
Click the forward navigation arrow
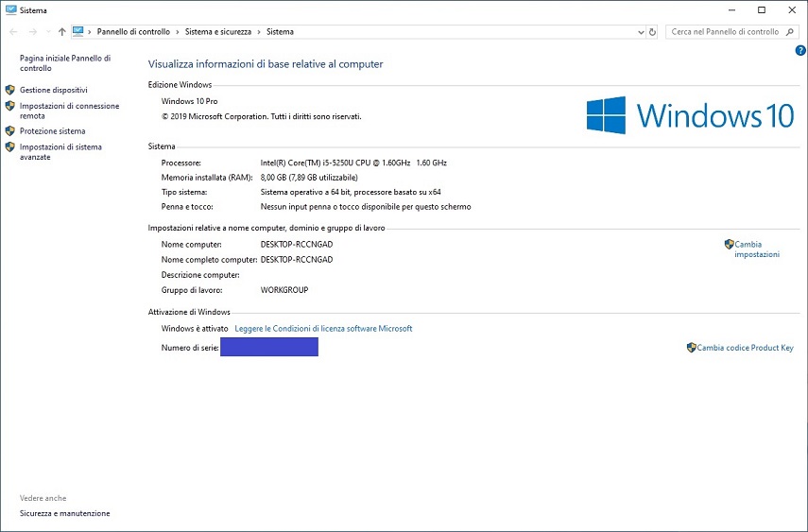(32, 32)
